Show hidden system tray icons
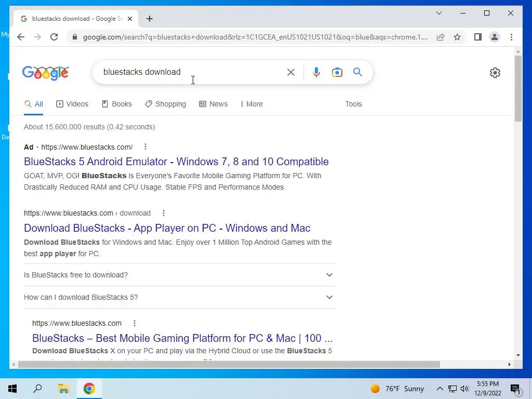This screenshot has width=532, height=399. (x=440, y=389)
